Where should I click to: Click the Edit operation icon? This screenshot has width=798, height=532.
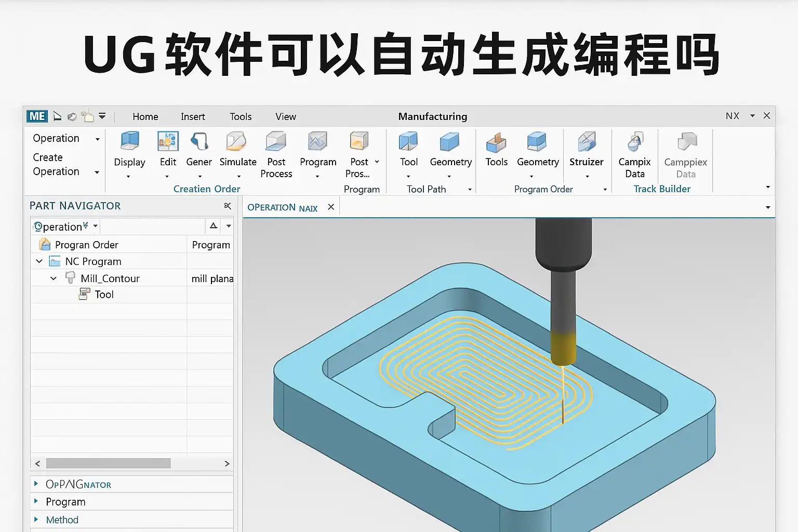coord(168,141)
